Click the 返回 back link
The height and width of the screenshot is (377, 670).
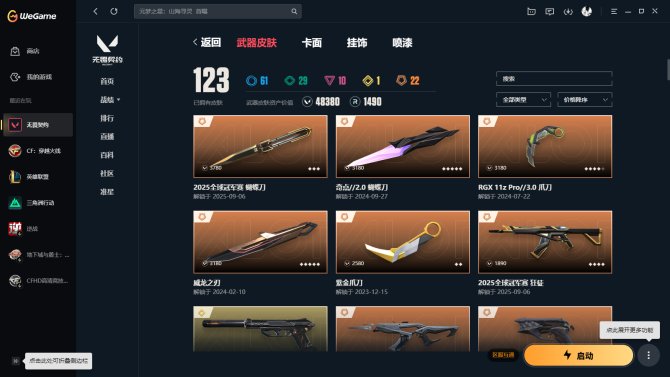pos(207,42)
